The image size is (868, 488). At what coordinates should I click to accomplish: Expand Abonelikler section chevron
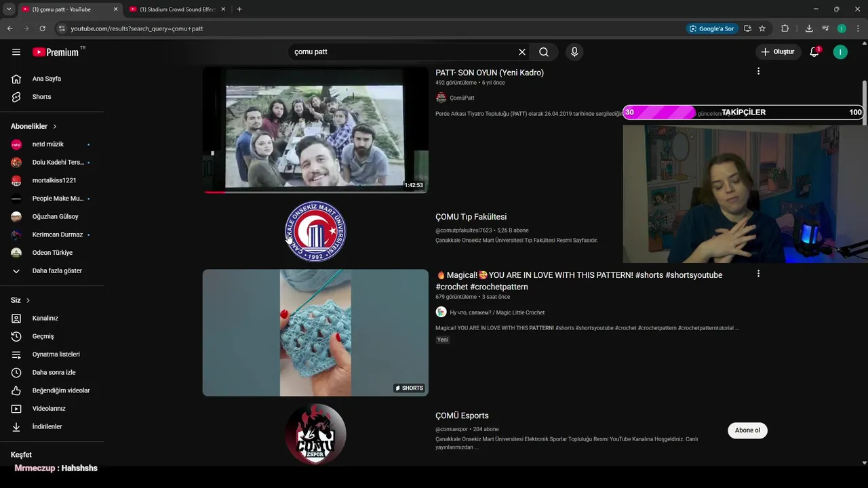(x=55, y=127)
